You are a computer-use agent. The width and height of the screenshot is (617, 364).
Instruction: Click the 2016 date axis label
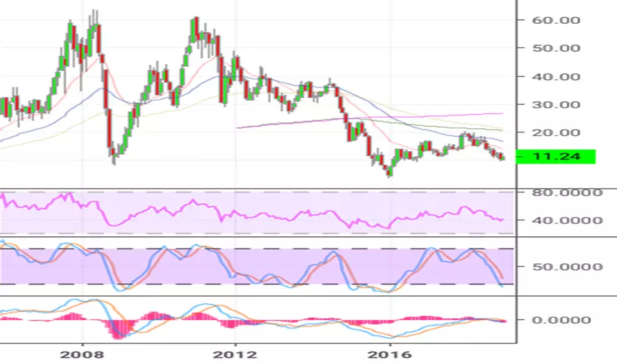pyautogui.click(x=389, y=355)
